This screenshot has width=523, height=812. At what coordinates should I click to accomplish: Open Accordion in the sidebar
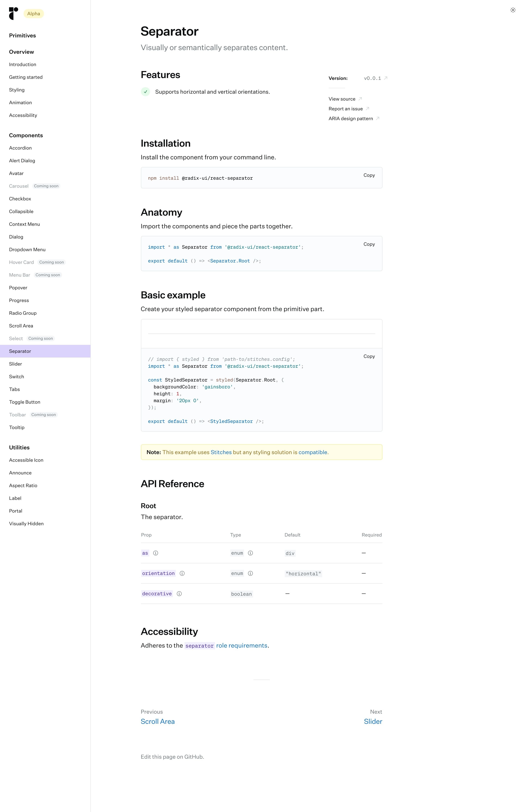(20, 148)
